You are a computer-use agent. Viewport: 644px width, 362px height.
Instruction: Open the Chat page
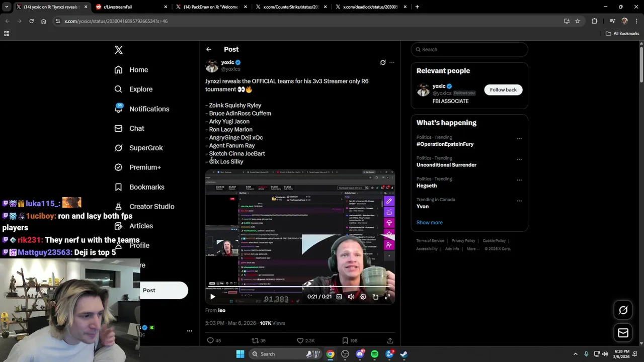[129, 128]
